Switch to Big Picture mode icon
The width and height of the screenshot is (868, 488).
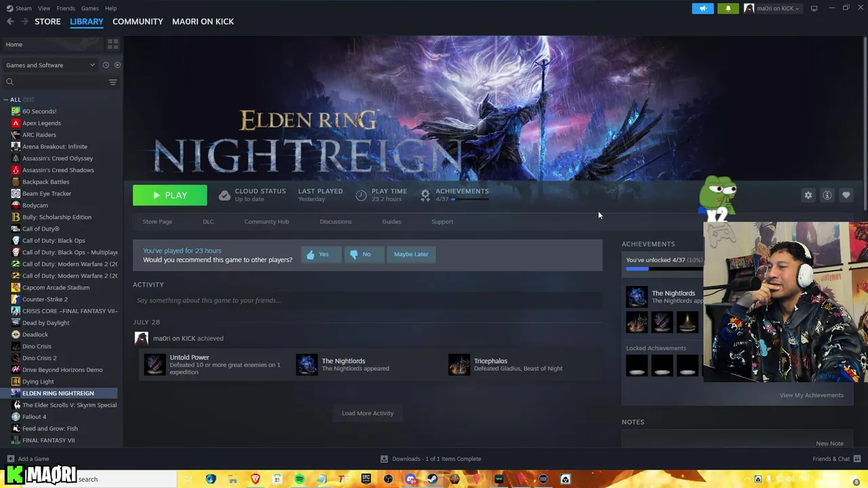pos(814,8)
